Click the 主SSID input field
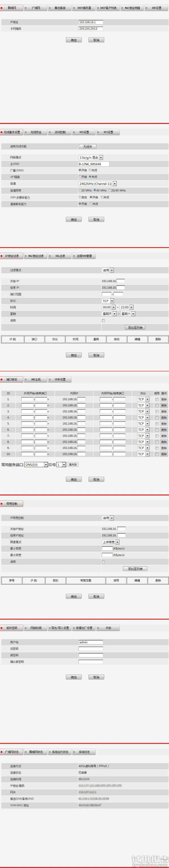 click(94, 164)
